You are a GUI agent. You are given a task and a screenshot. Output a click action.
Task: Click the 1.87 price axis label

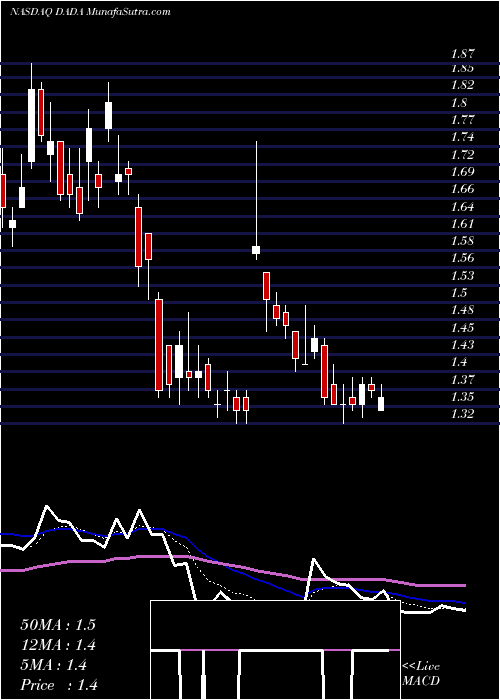pyautogui.click(x=462, y=55)
